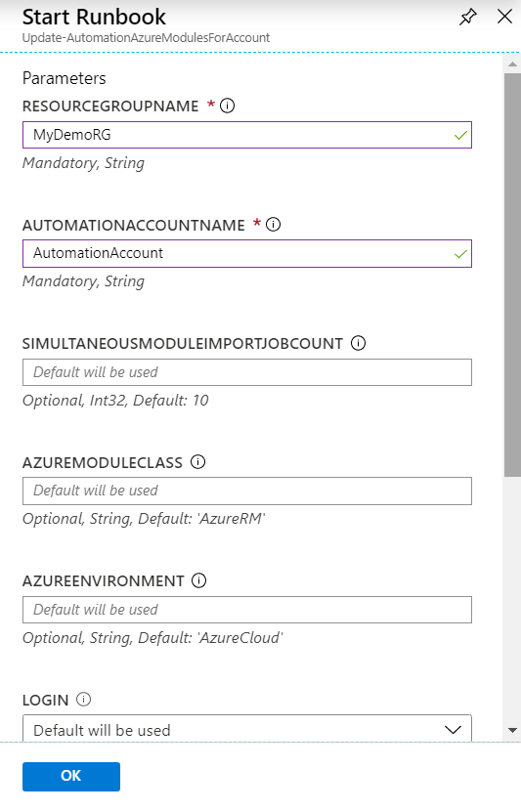Click the scrollbar down arrow

(512, 731)
